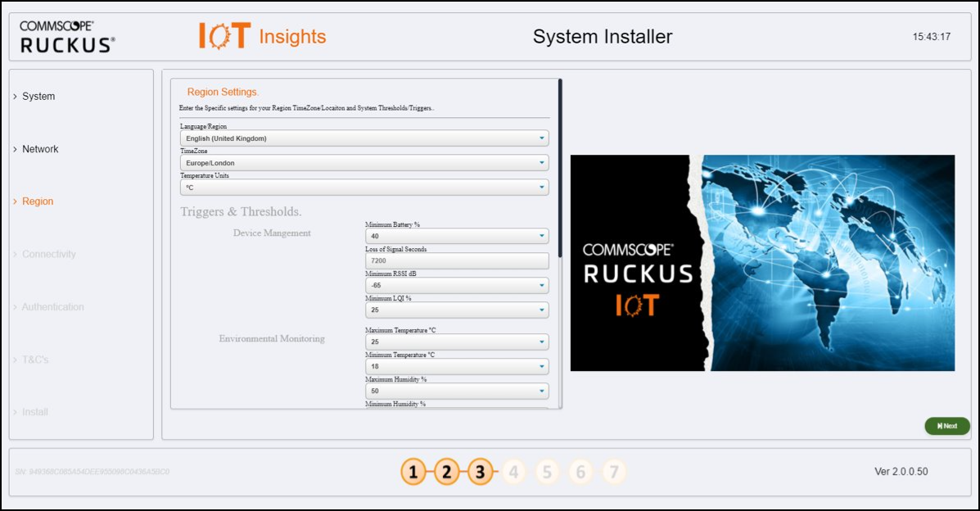Open the System section in sidebar
Viewport: 980px width, 511px height.
[38, 97]
